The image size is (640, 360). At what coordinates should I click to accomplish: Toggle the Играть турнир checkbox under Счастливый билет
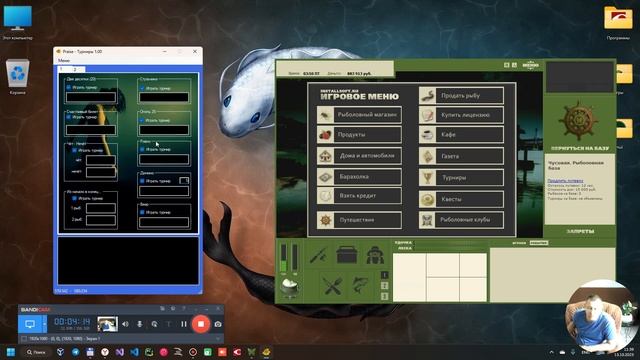pos(69,117)
